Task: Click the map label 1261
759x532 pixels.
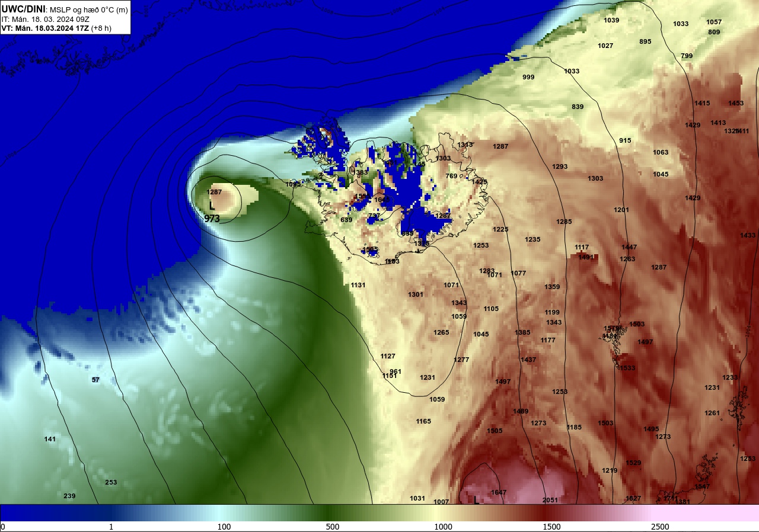Action: pyautogui.click(x=712, y=413)
